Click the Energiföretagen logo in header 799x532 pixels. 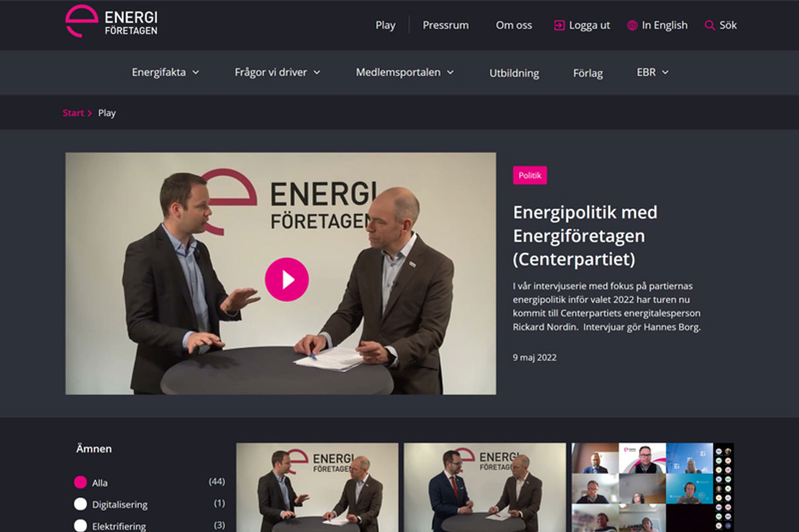pyautogui.click(x=111, y=21)
